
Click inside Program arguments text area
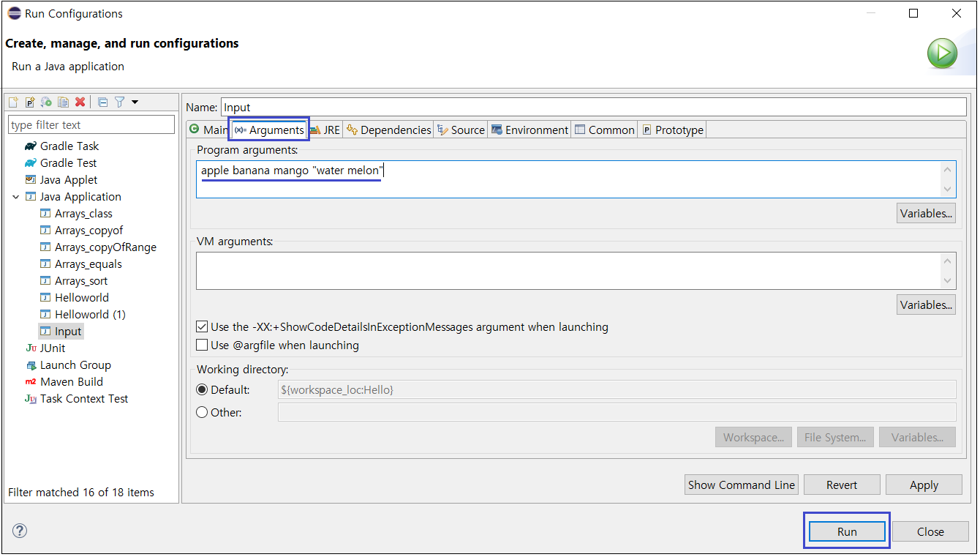point(568,179)
